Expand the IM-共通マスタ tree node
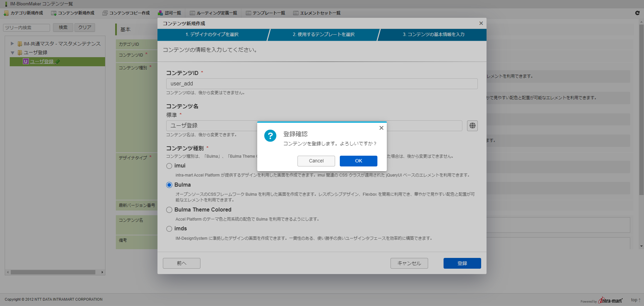This screenshot has width=644, height=306. coord(12,44)
